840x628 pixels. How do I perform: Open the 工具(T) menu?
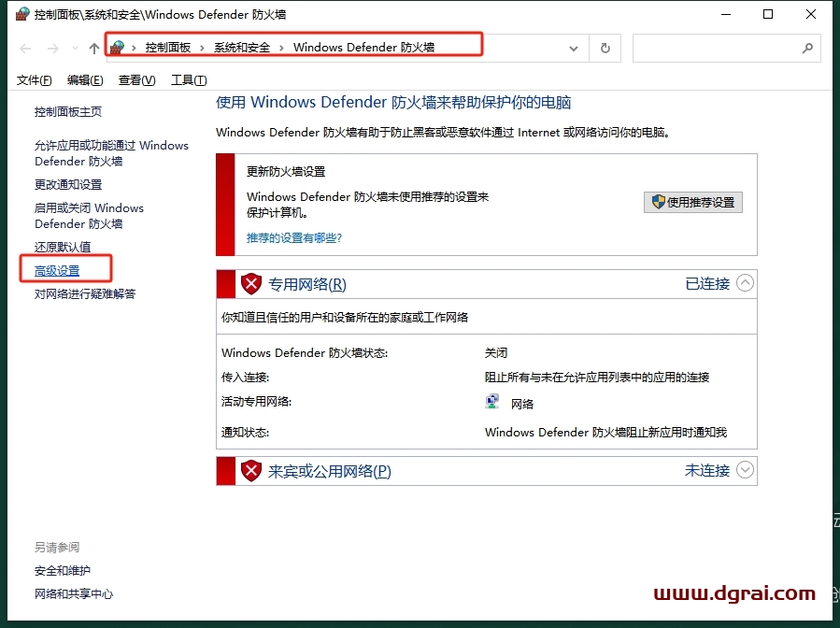[x=189, y=80]
